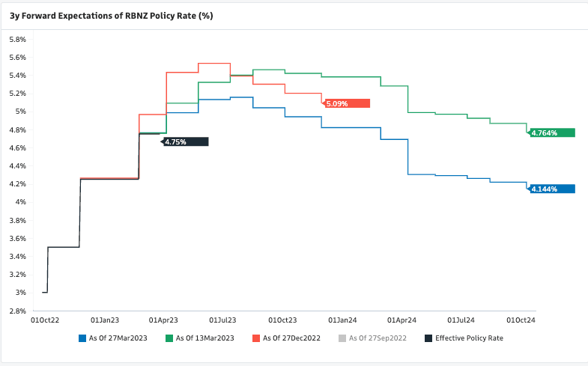
Task: Click the blue As Of 27Mar2023 legend swatch
Action: click(x=82, y=338)
